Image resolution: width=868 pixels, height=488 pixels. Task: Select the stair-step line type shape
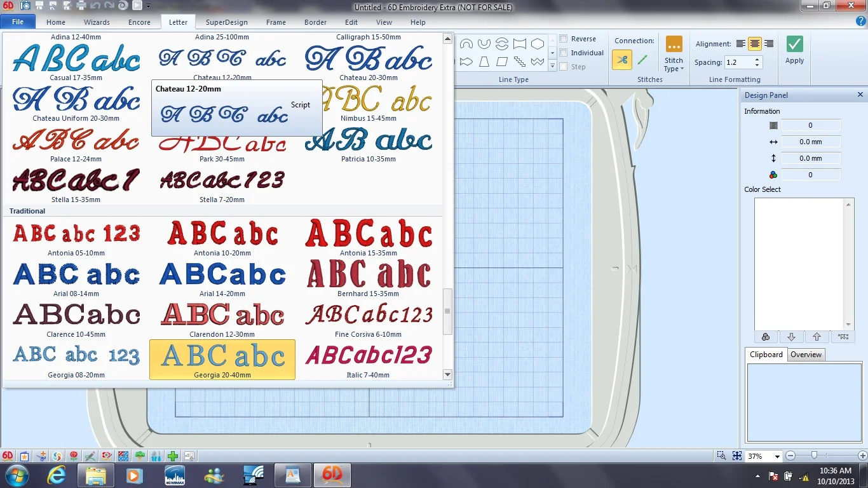(x=520, y=62)
